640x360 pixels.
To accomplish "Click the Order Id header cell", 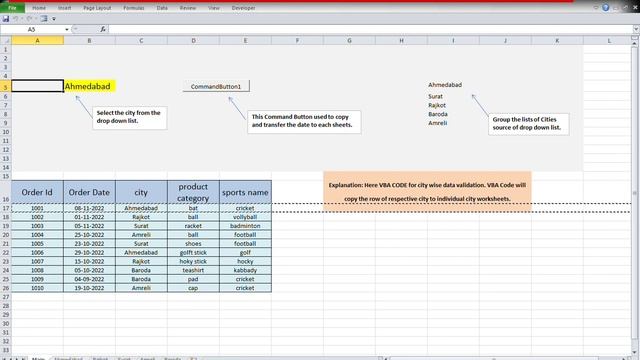I will click(x=37, y=192).
